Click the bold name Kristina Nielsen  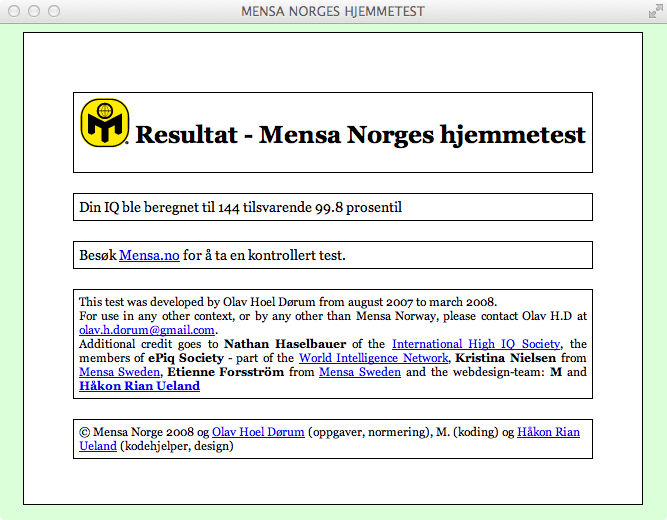[x=505, y=358]
